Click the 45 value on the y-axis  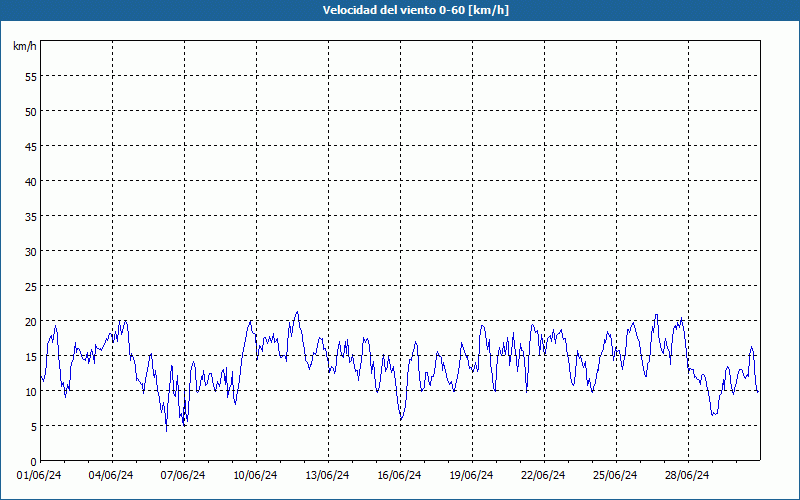pos(31,146)
